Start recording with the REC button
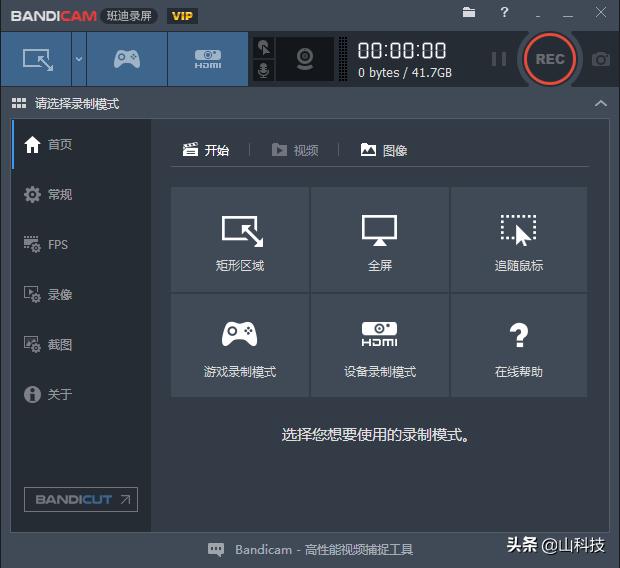Viewport: 620px width, 568px height. (x=550, y=59)
